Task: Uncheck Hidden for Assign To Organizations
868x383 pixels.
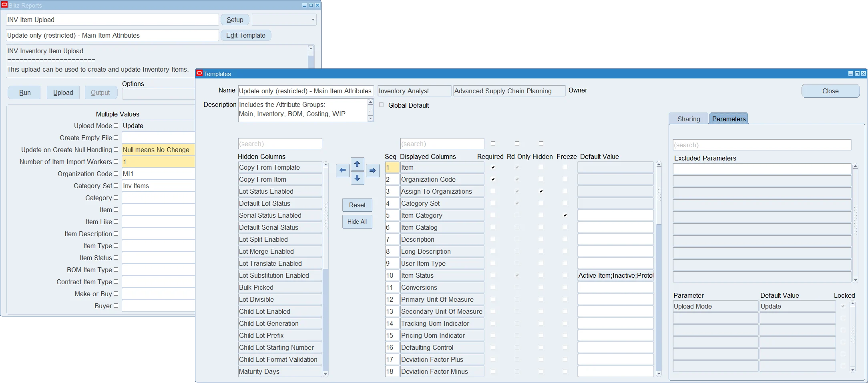Action: click(541, 191)
